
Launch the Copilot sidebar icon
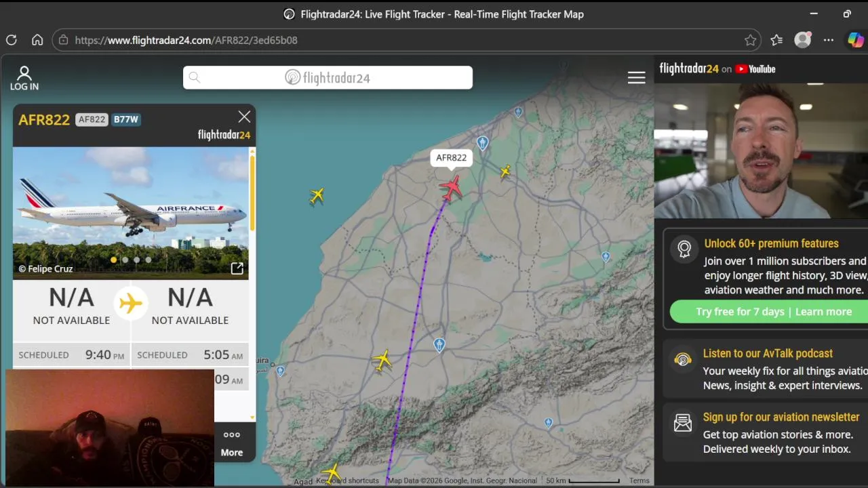(x=856, y=40)
